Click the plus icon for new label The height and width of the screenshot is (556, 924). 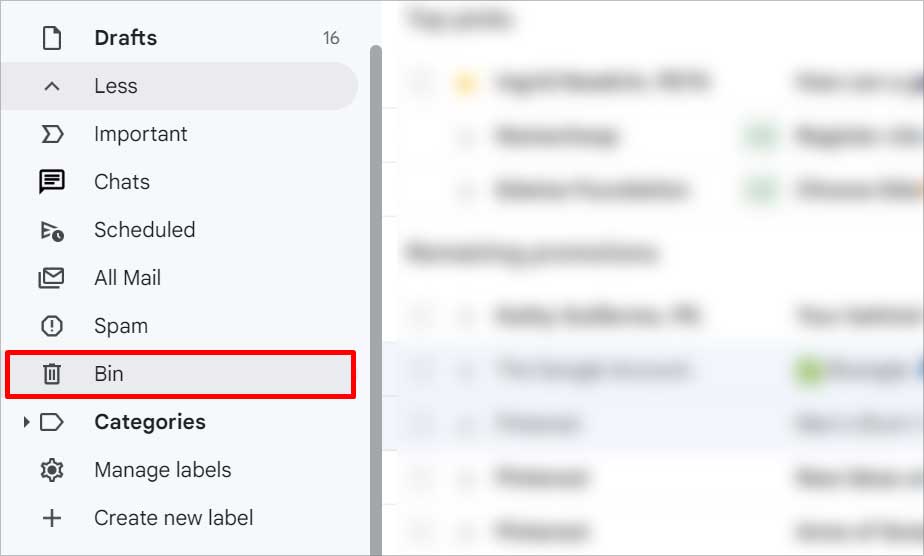pyautogui.click(x=52, y=518)
